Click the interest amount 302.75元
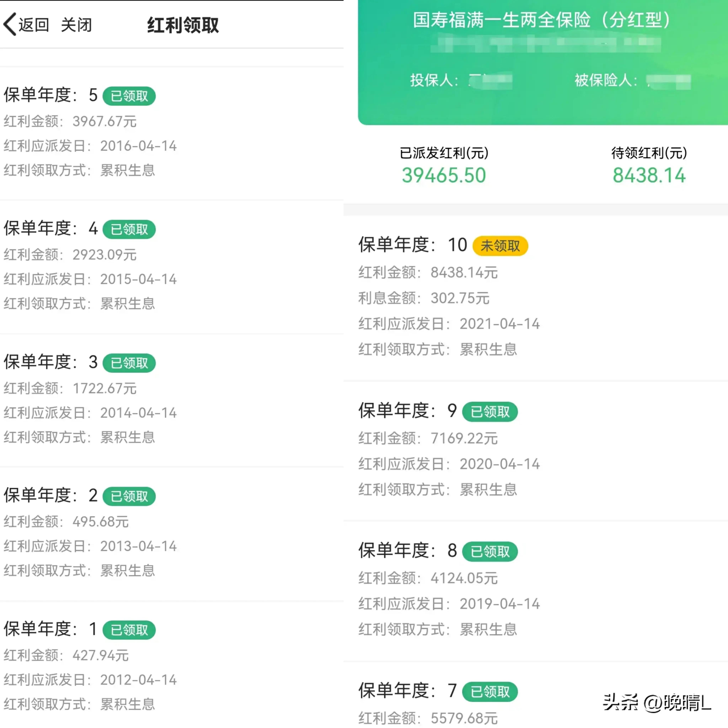This screenshot has width=728, height=728. click(x=461, y=298)
